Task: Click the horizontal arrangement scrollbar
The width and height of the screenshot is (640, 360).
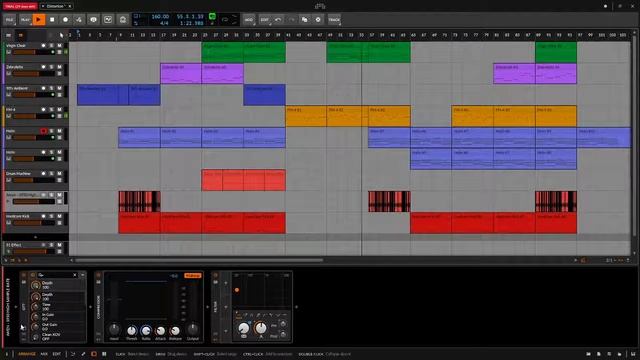Action: (x=199, y=260)
